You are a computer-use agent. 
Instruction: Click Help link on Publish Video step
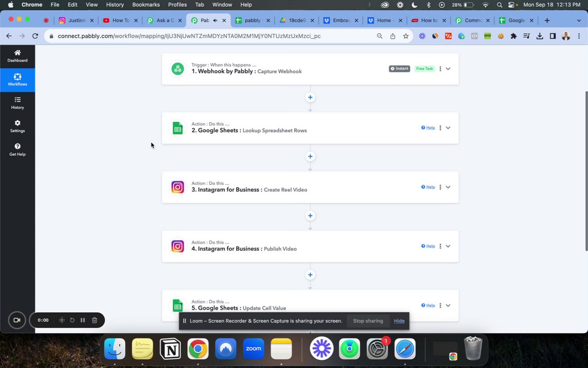[x=428, y=246]
